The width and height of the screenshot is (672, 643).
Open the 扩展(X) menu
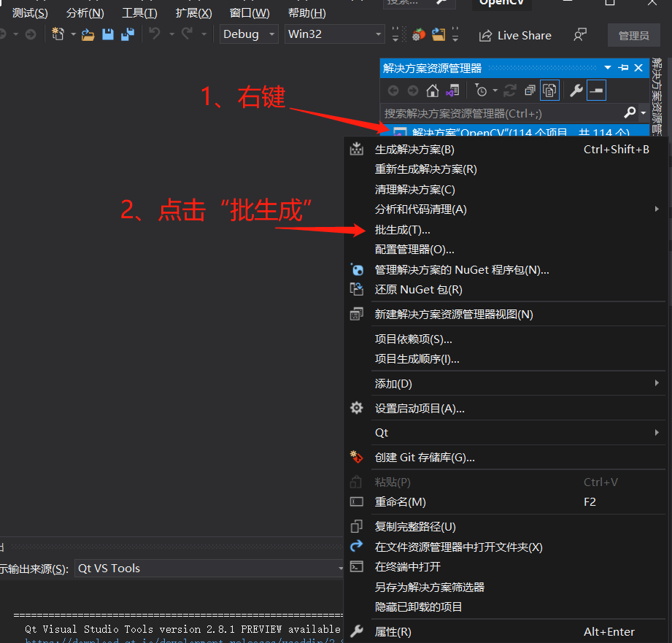[193, 13]
